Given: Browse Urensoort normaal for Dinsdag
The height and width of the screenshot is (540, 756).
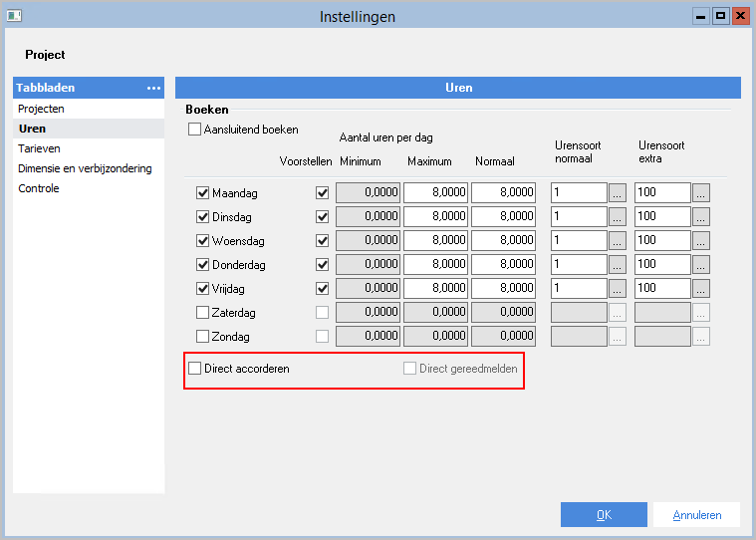Looking at the screenshot, I should click(x=618, y=217).
